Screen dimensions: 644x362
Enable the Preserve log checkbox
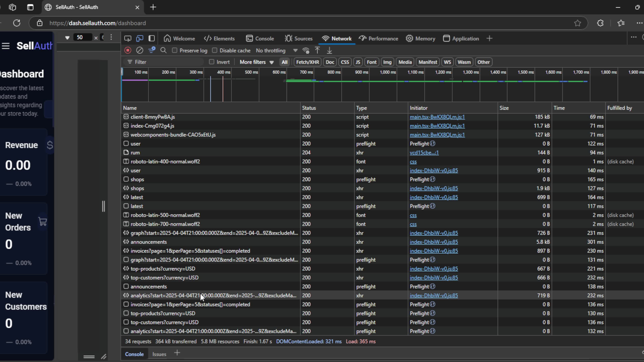point(175,50)
